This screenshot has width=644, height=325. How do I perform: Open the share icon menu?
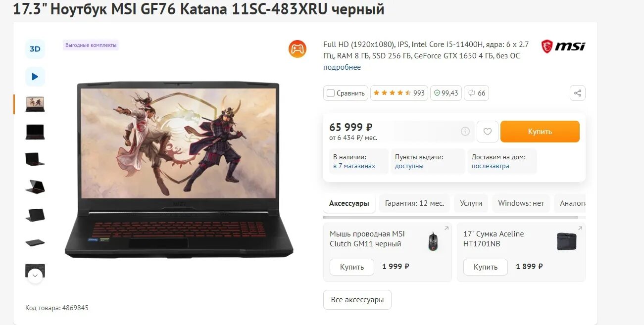pos(577,93)
